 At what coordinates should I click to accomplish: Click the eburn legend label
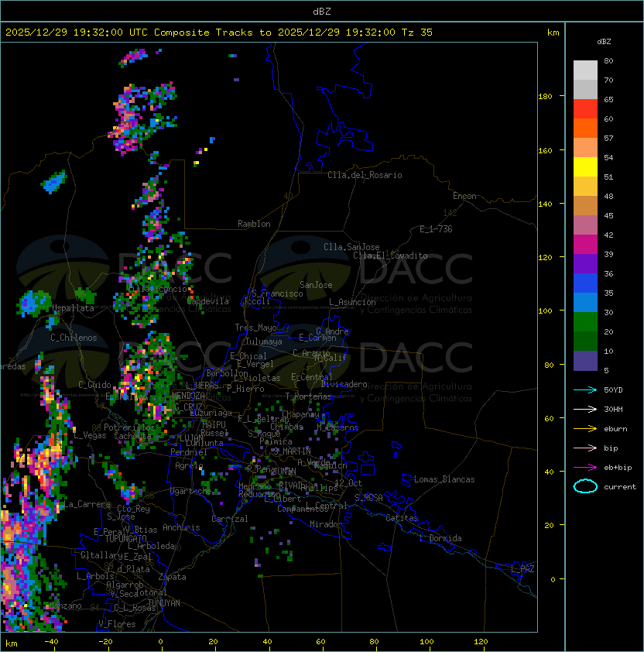click(615, 429)
